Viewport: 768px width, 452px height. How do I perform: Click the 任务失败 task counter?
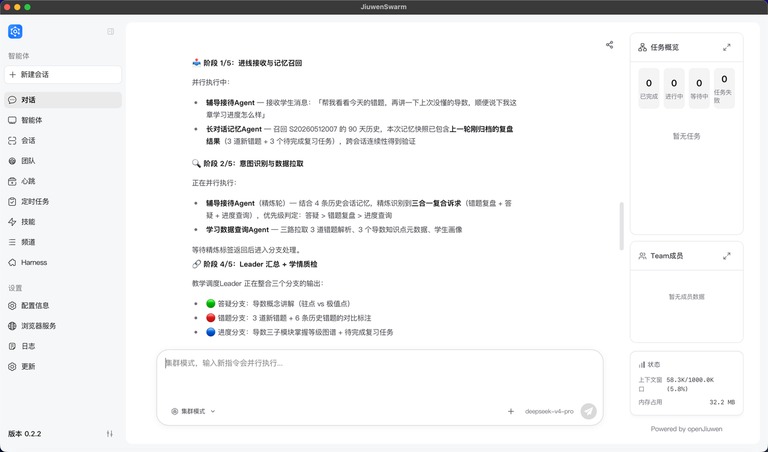[x=724, y=89]
